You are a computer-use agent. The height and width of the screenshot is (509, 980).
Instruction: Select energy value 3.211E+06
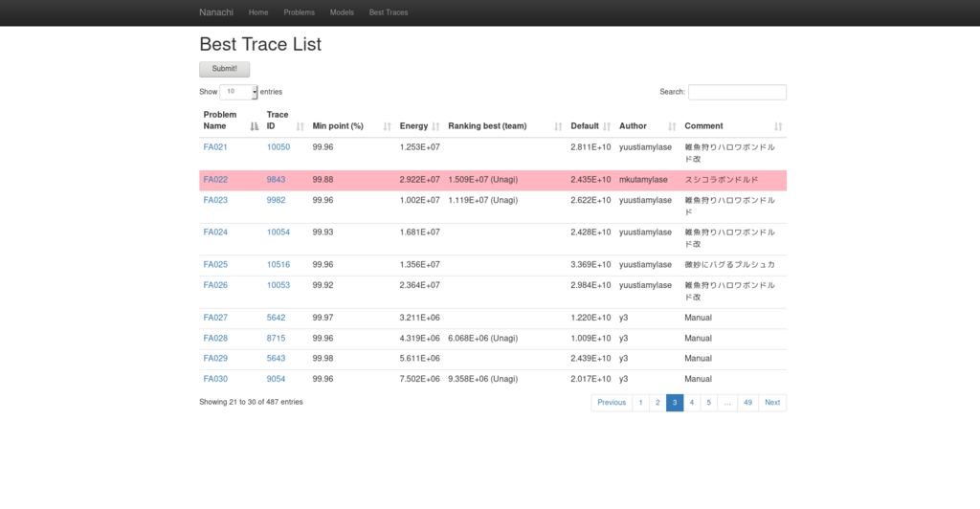pyautogui.click(x=419, y=318)
